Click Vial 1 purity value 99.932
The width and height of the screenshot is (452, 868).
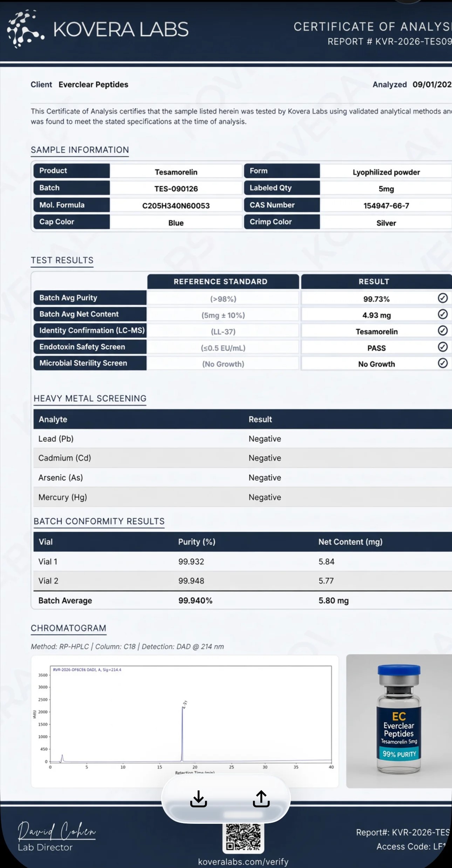click(191, 561)
